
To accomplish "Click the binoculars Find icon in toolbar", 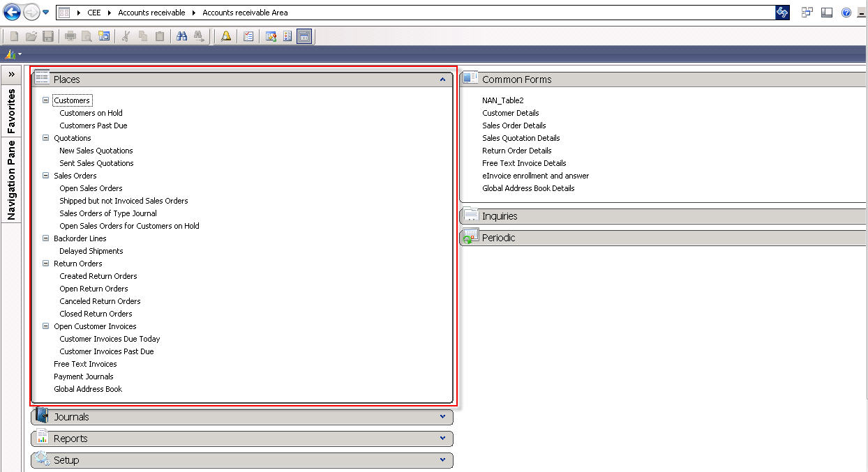I will pos(181,36).
